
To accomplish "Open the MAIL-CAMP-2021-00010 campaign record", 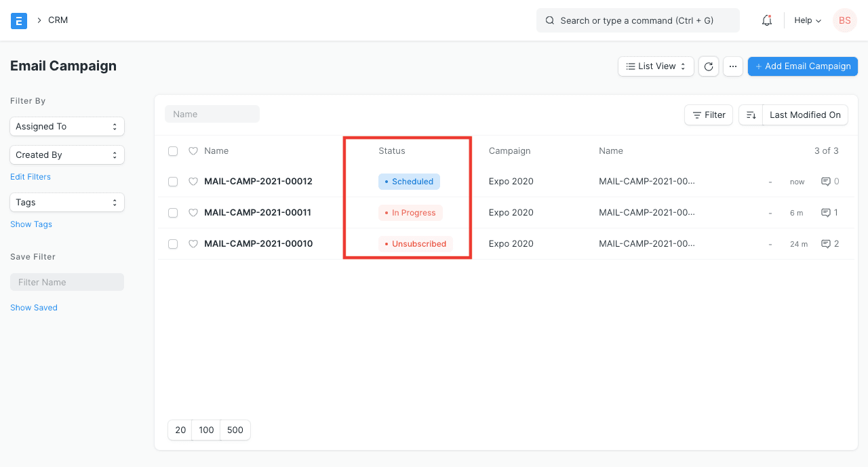I will pos(258,244).
